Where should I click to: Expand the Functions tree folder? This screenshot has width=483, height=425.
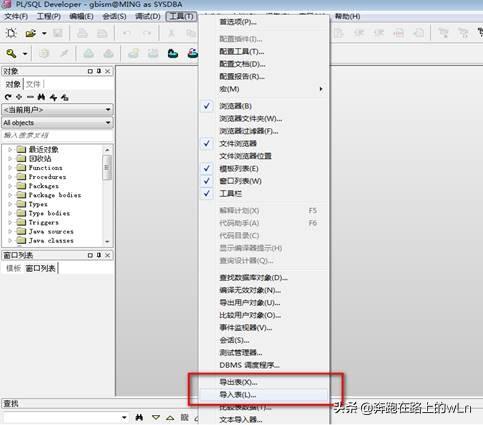tap(10, 168)
